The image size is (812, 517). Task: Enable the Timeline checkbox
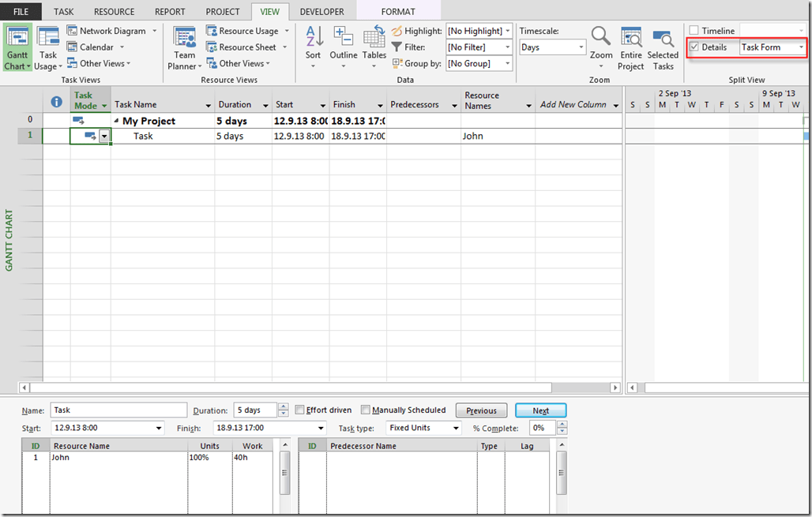tap(694, 31)
